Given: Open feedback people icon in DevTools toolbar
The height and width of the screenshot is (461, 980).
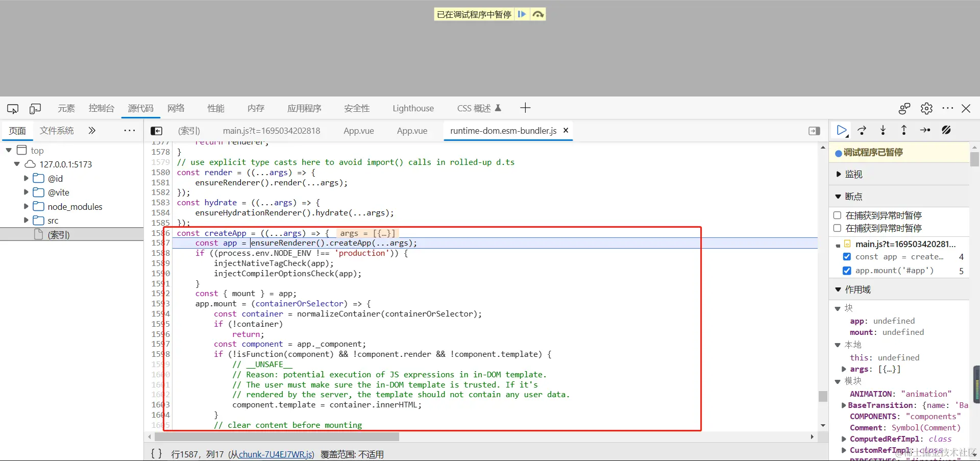Looking at the screenshot, I should (x=904, y=108).
